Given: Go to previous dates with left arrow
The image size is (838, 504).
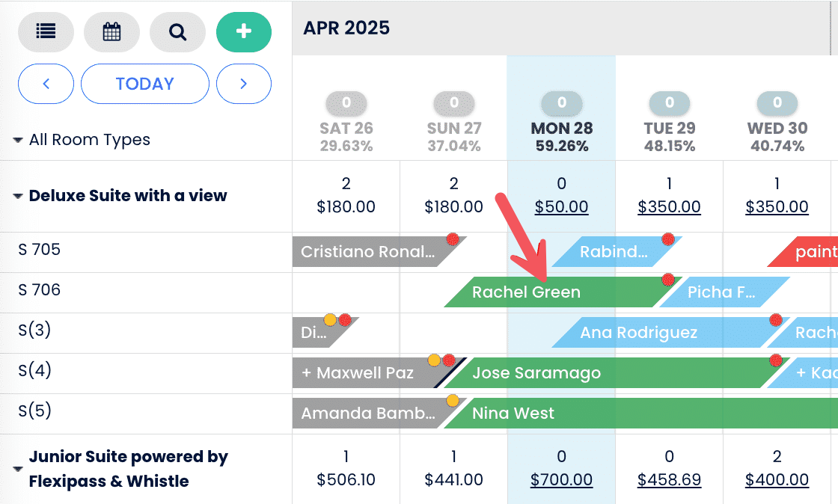Looking at the screenshot, I should 46,84.
